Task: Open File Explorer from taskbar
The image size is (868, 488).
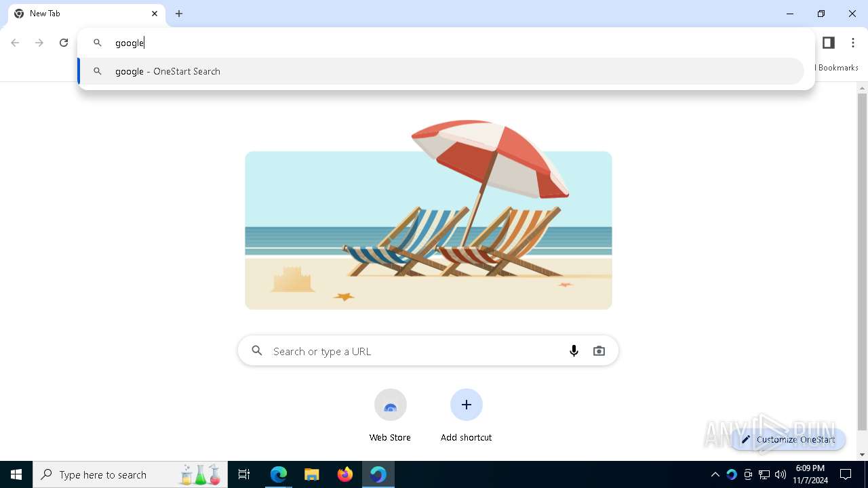Action: point(312,474)
